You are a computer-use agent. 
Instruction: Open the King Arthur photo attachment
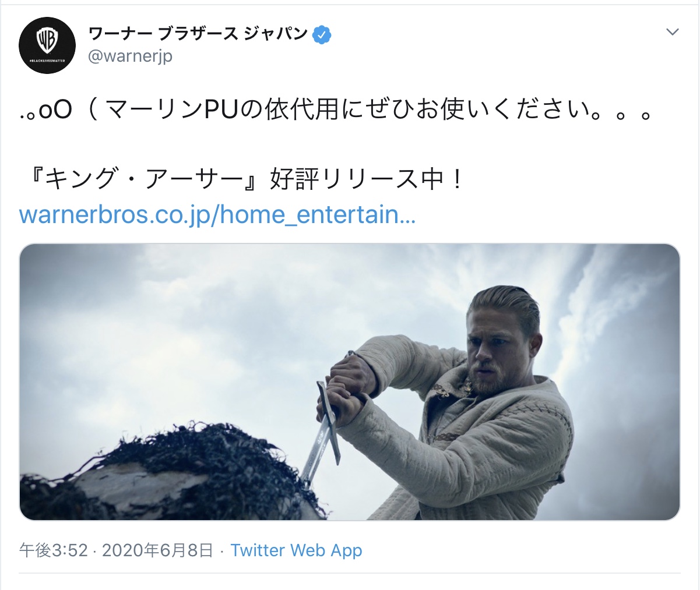(x=350, y=382)
